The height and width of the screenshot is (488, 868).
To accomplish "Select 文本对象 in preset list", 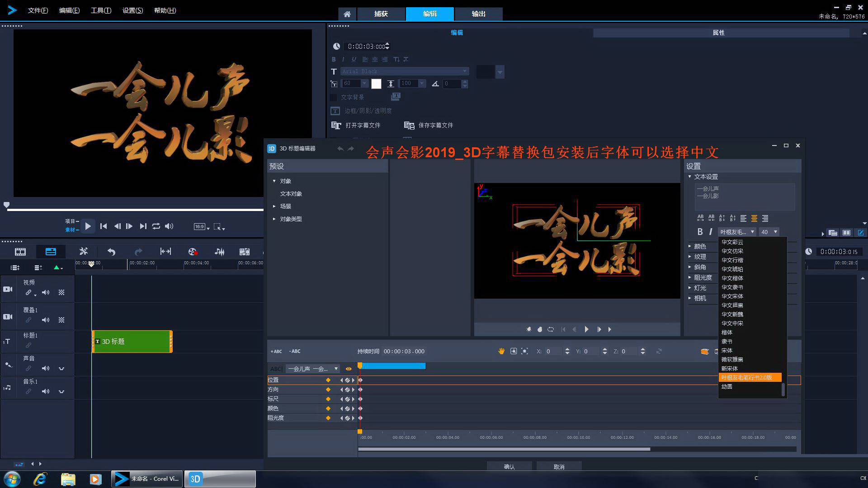I will click(x=291, y=194).
